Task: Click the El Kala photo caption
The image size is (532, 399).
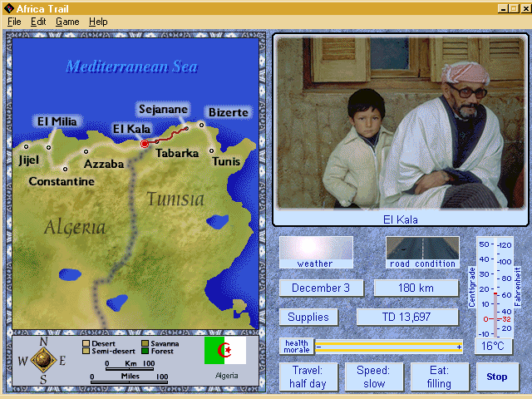Action: [x=401, y=219]
